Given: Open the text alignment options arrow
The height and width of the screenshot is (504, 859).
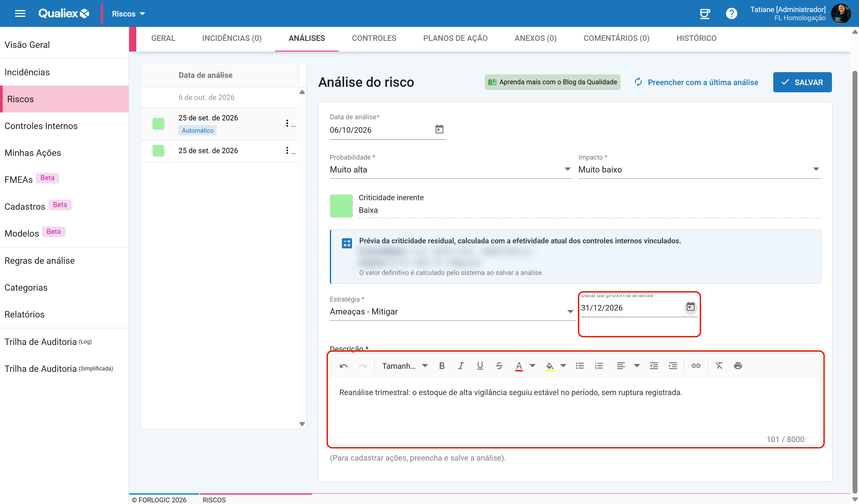Looking at the screenshot, I should pyautogui.click(x=637, y=366).
